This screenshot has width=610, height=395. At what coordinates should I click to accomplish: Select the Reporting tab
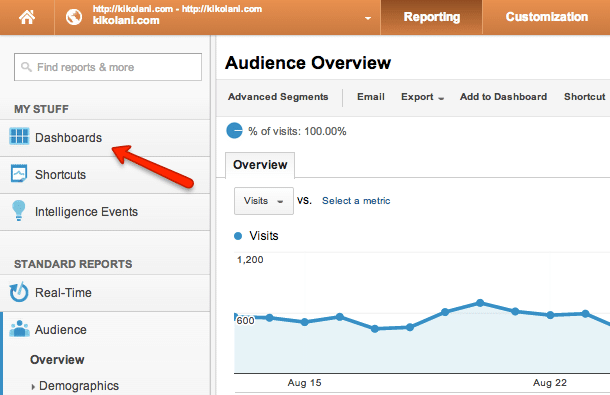(431, 17)
